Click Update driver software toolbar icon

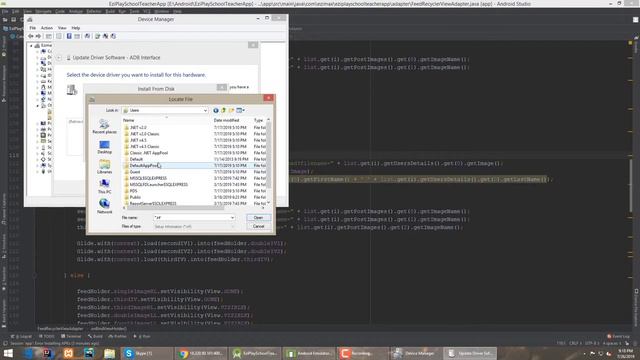coord(98,36)
